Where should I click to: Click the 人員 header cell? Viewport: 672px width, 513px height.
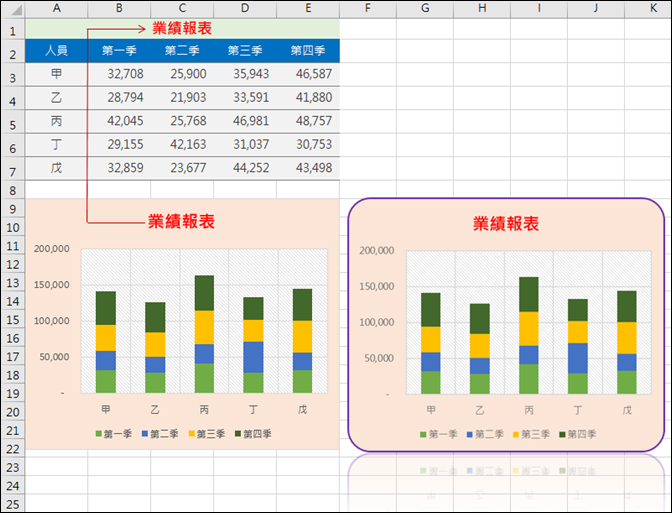[x=57, y=51]
